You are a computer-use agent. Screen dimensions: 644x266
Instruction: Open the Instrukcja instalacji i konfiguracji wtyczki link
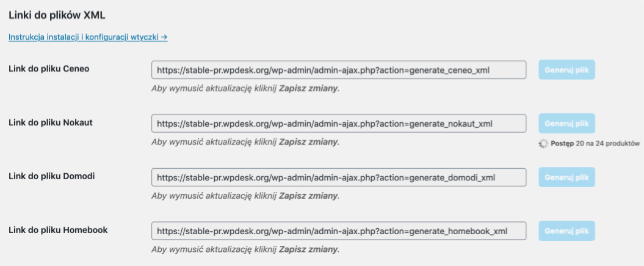(88, 37)
